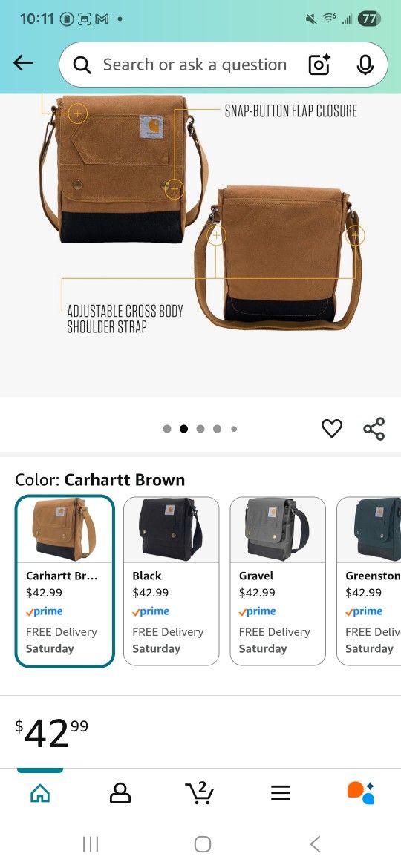Screen dimensions: 401x868
Task: Tap the Android home navigation button
Action: tap(203, 844)
